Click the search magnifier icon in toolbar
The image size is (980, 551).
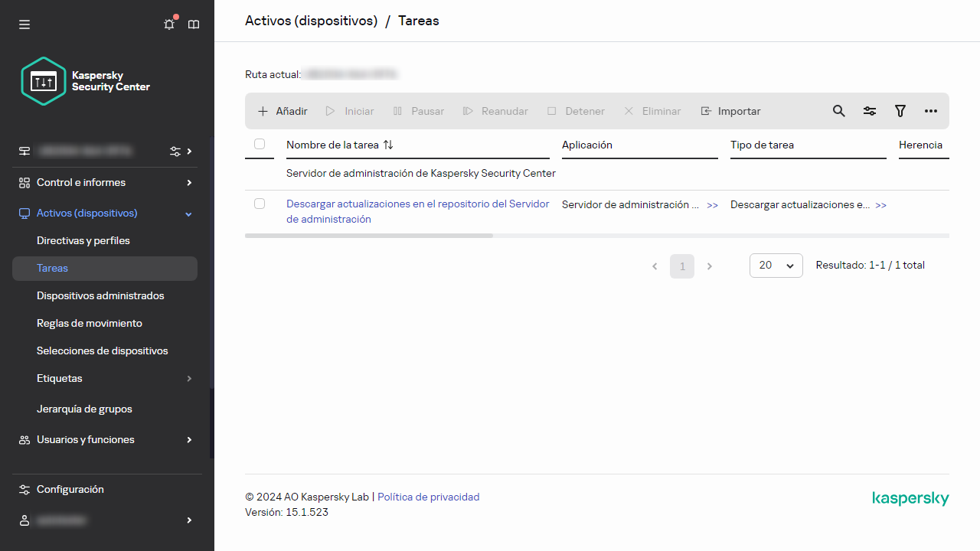[839, 111]
